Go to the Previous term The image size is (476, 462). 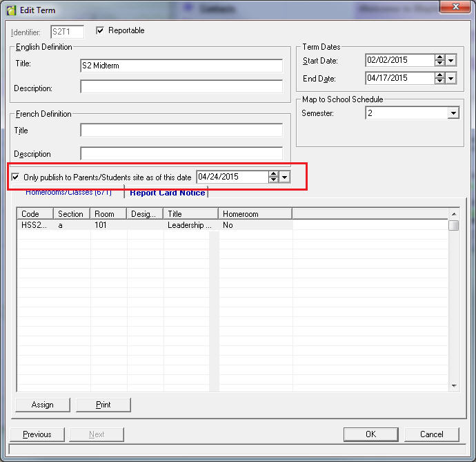(37, 434)
